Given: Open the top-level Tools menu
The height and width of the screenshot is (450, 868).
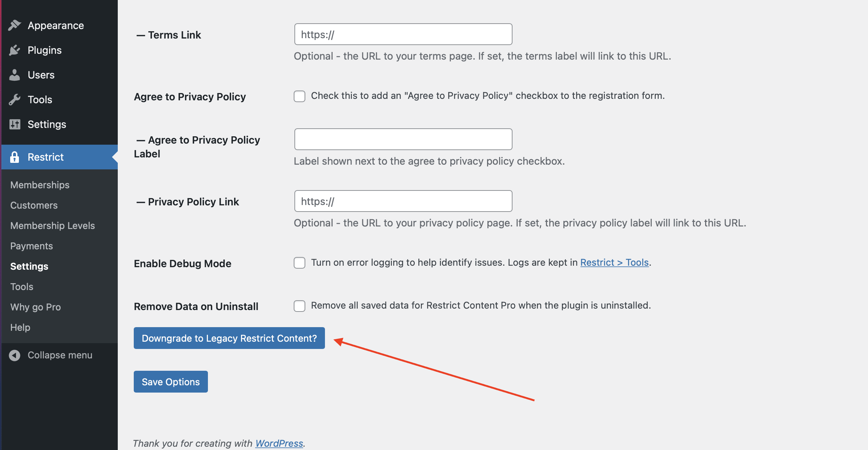Looking at the screenshot, I should 60,99.
